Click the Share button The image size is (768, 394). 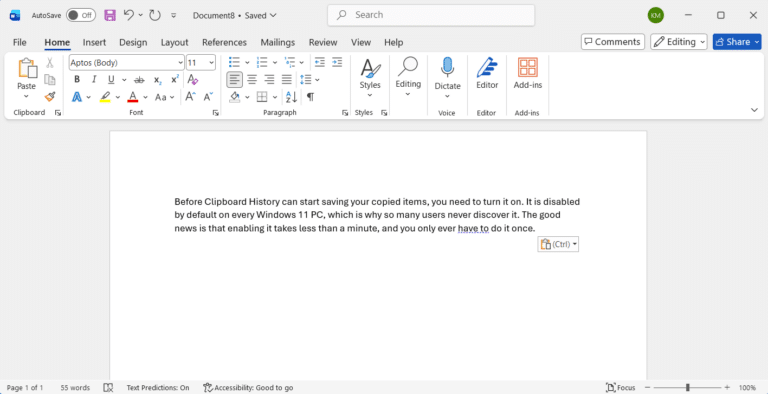coord(737,42)
